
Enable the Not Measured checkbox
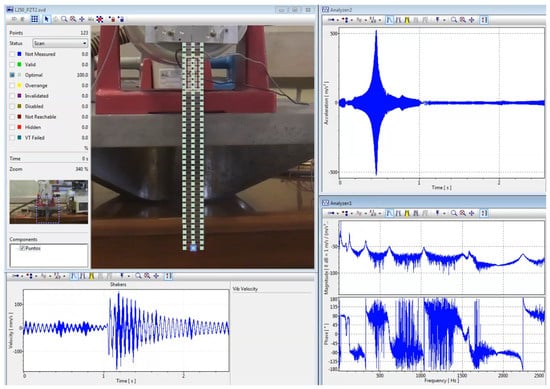pos(12,54)
